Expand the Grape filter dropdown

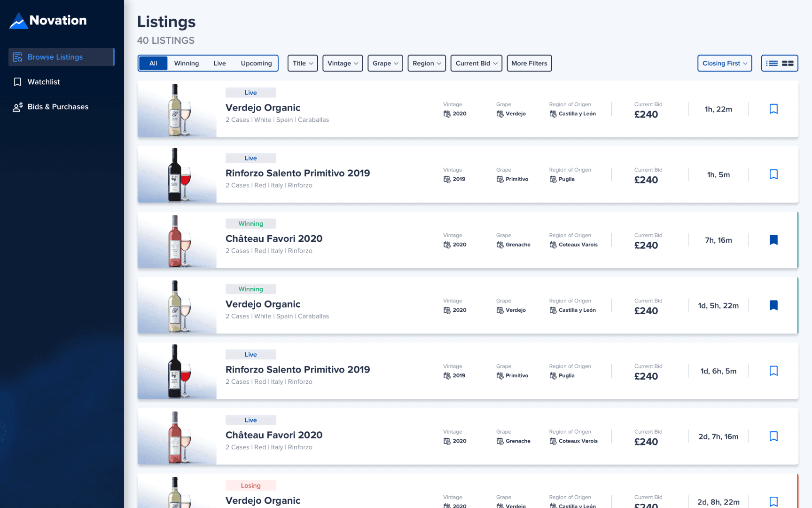coord(385,63)
